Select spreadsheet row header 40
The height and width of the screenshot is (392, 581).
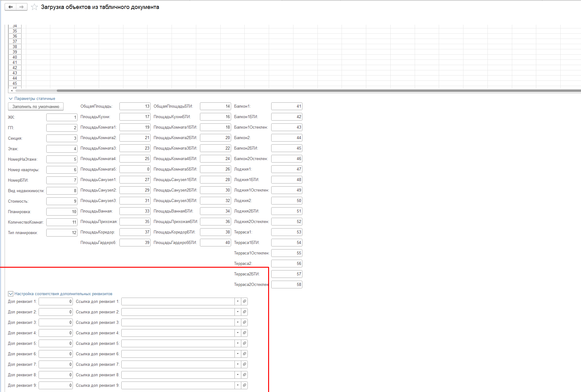pos(15,57)
